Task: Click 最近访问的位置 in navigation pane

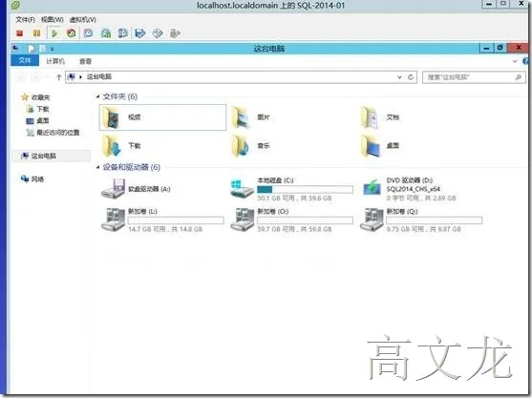Action: point(53,133)
